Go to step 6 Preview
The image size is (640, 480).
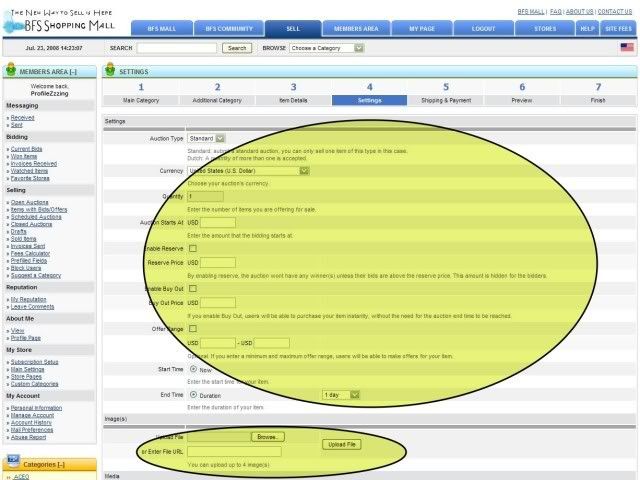[522, 100]
